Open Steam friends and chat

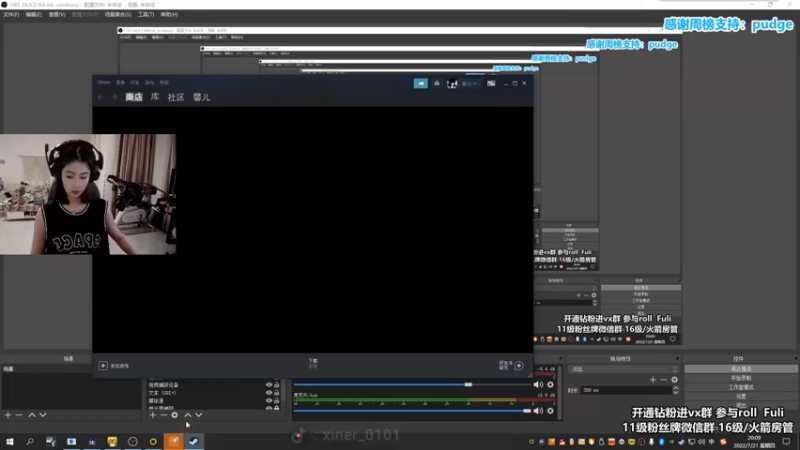coord(519,365)
